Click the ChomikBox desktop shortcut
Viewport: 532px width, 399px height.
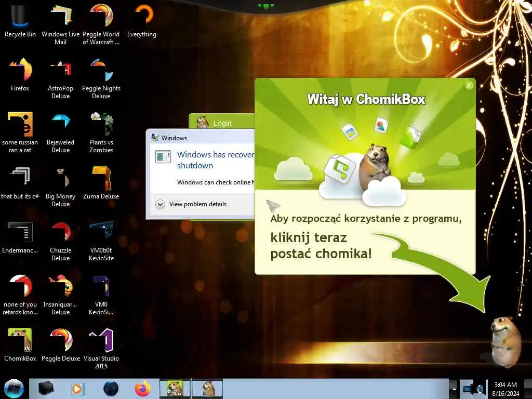coord(20,345)
